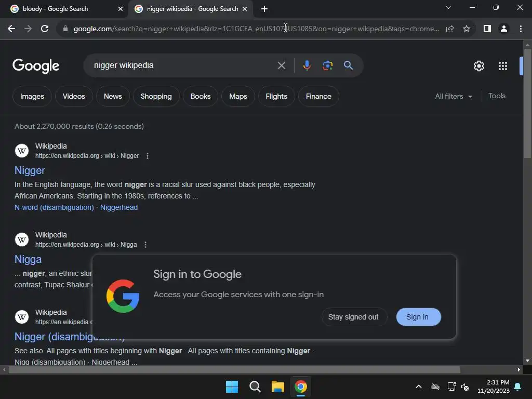532x399 pixels.
Task: Filter results by Flights
Action: pyautogui.click(x=276, y=96)
